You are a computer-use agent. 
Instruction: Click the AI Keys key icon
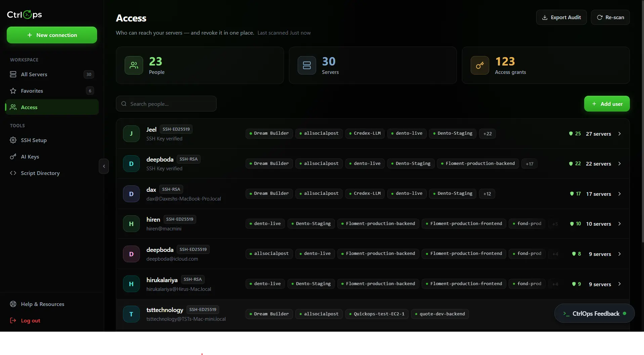(x=13, y=157)
